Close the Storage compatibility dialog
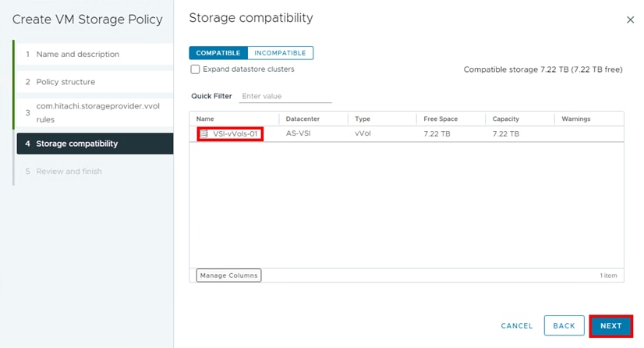Screen dimensions: 644x348 click(630, 20)
